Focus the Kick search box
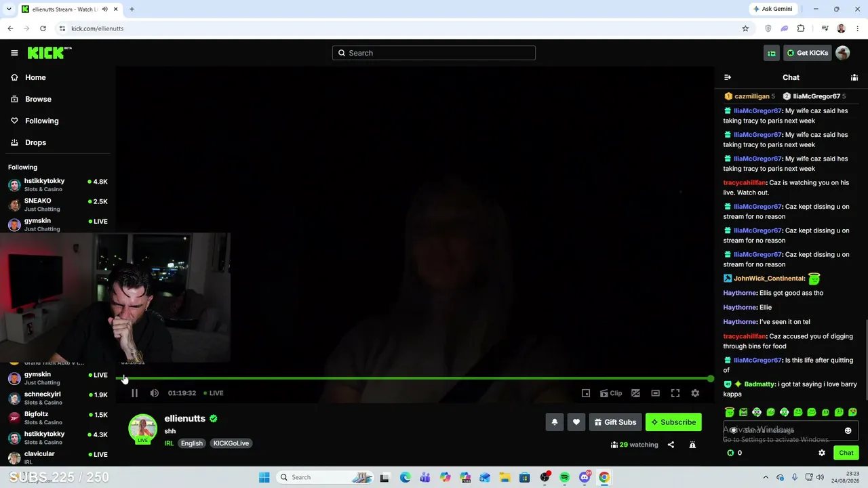Image resolution: width=868 pixels, height=488 pixels. (x=434, y=53)
